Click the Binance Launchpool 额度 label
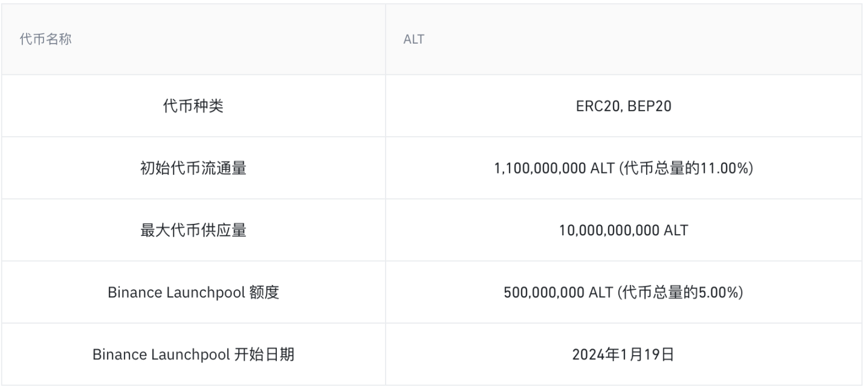 pyautogui.click(x=193, y=292)
